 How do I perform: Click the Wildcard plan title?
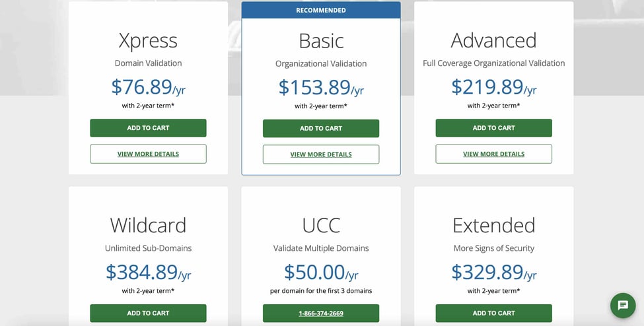148,226
